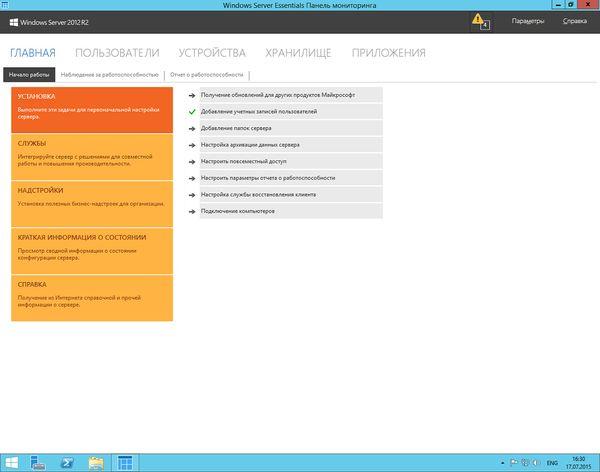600x472 pixels.
Task: Switch to the УСТРОЙСТВА tab
Action: [x=212, y=53]
